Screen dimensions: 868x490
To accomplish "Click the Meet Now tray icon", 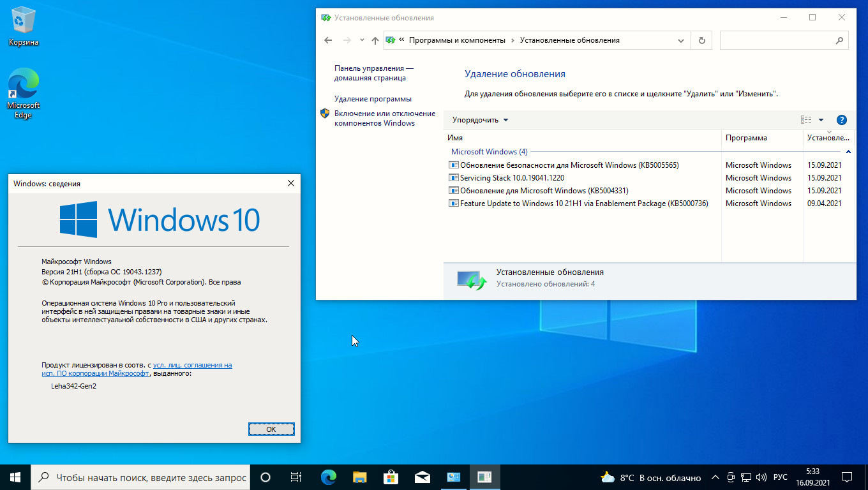I will pos(731,477).
